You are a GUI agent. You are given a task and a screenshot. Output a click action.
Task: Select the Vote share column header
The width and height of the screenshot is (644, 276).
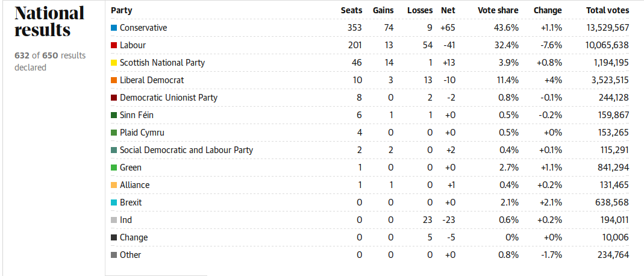[x=498, y=10]
